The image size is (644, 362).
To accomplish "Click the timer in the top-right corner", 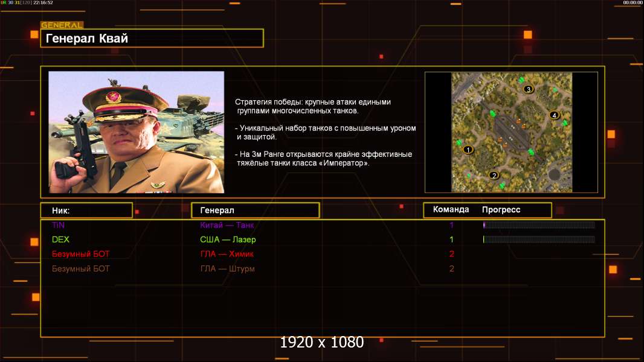I will (x=633, y=3).
